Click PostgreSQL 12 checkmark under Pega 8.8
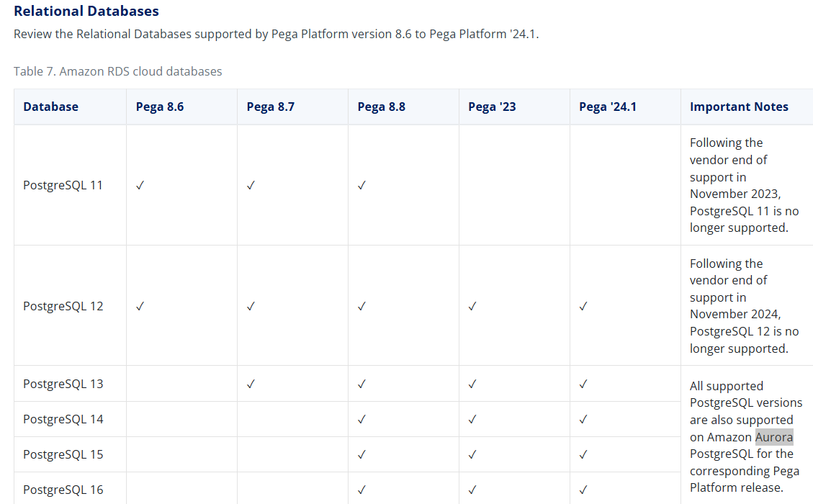 click(362, 306)
